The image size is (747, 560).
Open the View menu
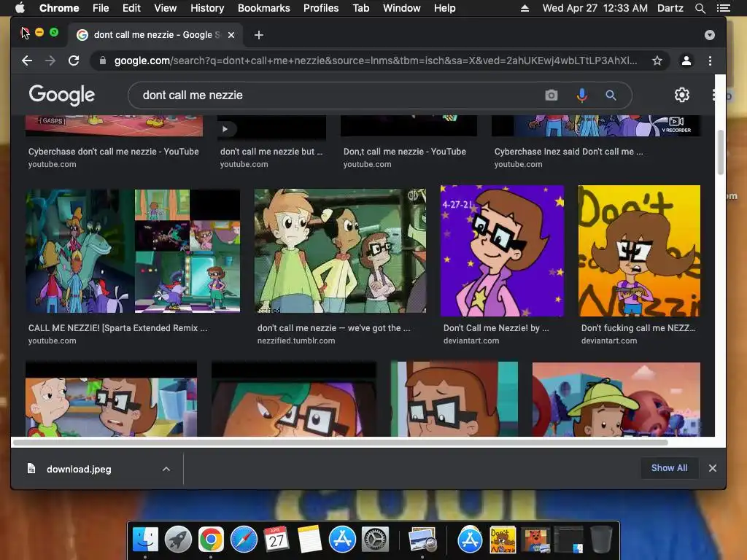pyautogui.click(x=166, y=7)
